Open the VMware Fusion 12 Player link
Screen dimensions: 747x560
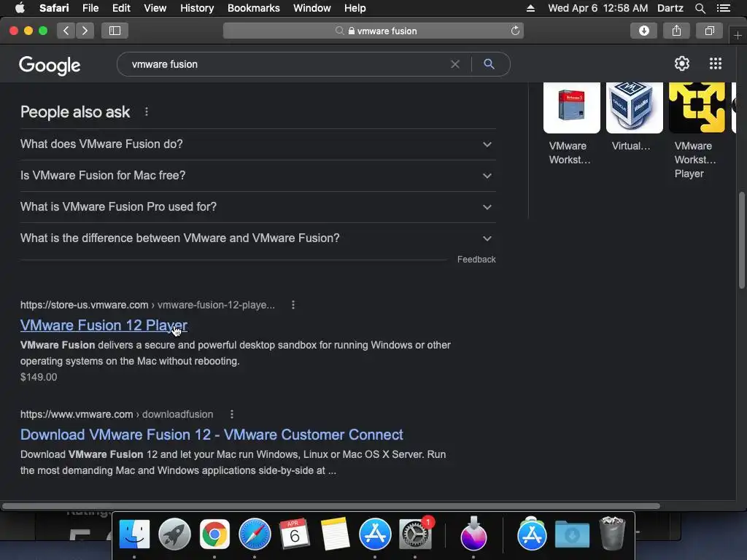coord(104,325)
